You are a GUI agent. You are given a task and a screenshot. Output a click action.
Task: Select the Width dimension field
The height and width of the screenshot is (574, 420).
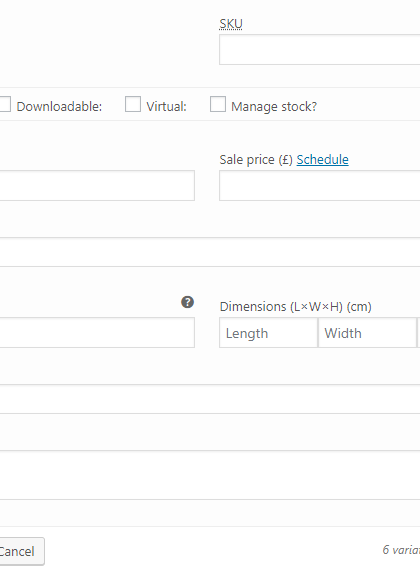[x=367, y=333]
